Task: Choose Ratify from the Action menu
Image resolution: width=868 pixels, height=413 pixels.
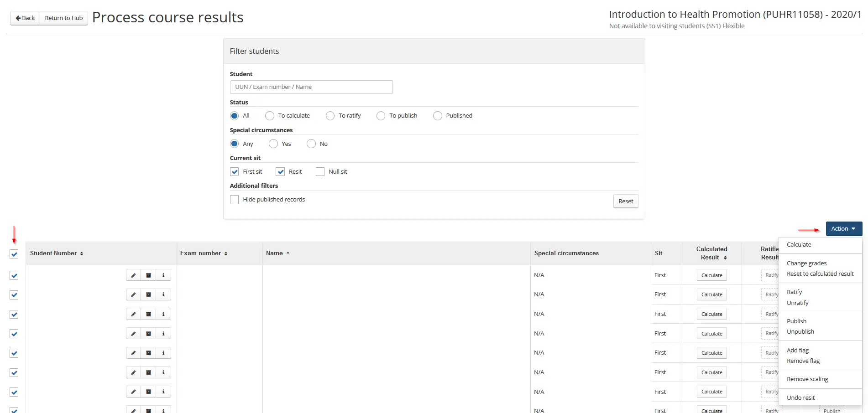Action: [794, 292]
